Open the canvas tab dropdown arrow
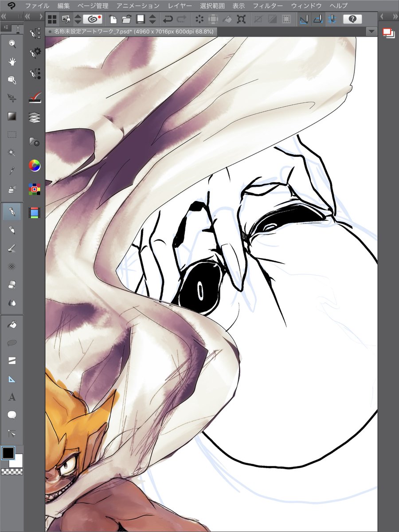 pos(372,31)
